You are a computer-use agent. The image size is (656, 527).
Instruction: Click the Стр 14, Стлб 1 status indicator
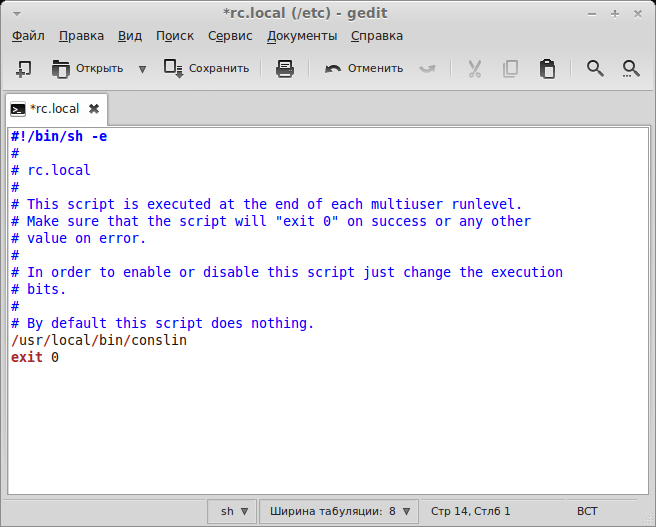tap(470, 511)
